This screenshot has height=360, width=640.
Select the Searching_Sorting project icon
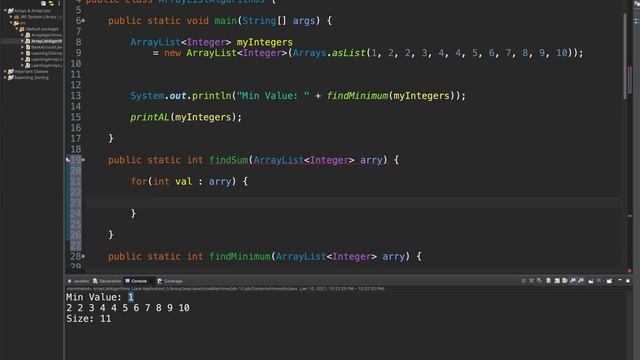coord(11,77)
